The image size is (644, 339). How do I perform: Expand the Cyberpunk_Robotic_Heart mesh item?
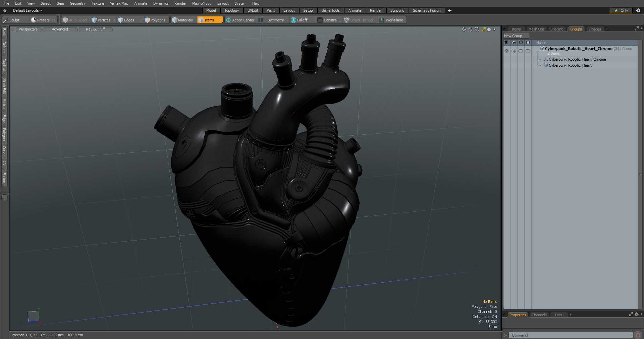point(540,65)
